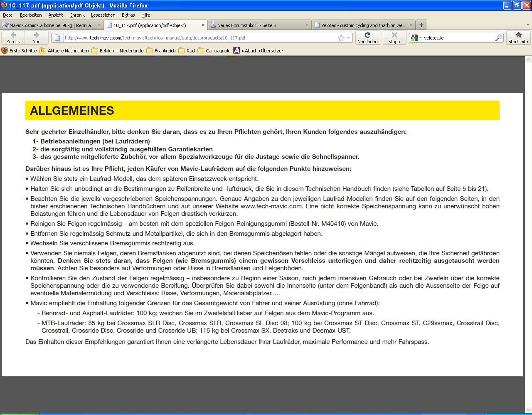Go to Startseite home button
This screenshot has width=532, height=415.
tap(518, 37)
